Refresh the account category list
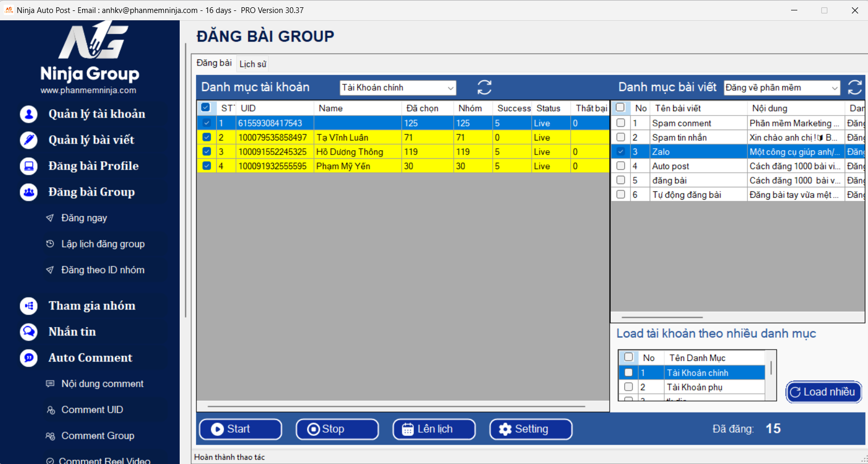Screen dimensions: 868x464 click(x=484, y=87)
